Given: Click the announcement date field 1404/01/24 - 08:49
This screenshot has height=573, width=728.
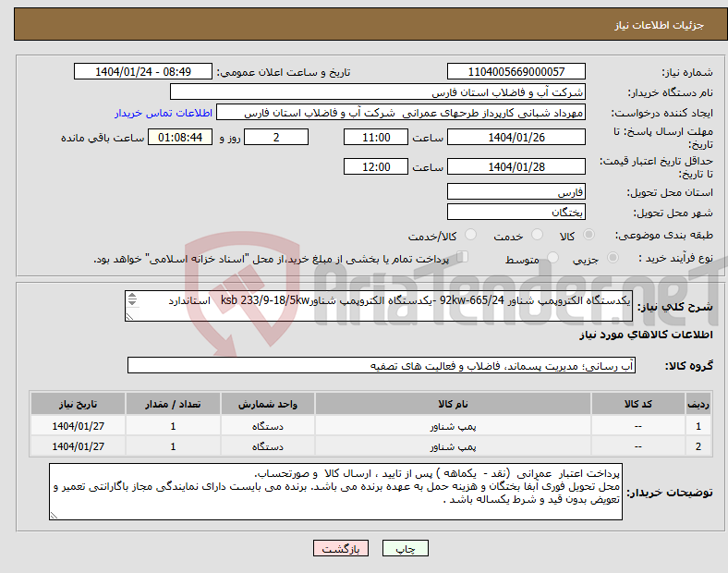Looking at the screenshot, I should pyautogui.click(x=143, y=72).
